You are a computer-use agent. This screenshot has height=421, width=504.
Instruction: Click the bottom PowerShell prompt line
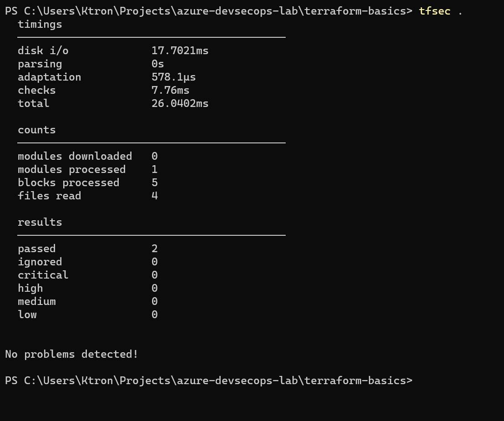(208, 381)
